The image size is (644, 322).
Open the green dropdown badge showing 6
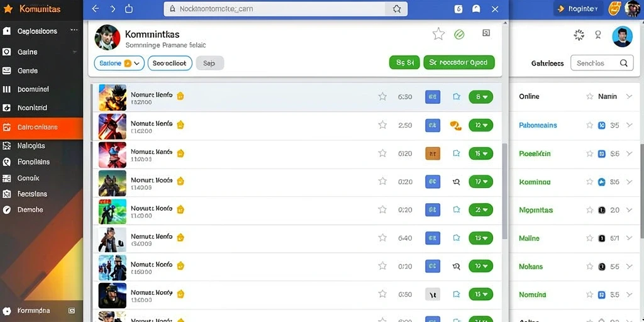480,97
